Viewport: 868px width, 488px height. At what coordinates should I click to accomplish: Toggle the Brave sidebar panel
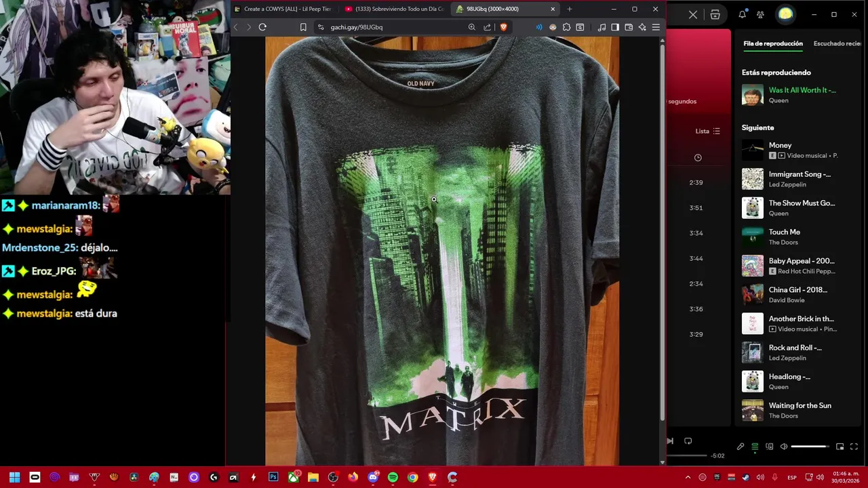pos(615,27)
